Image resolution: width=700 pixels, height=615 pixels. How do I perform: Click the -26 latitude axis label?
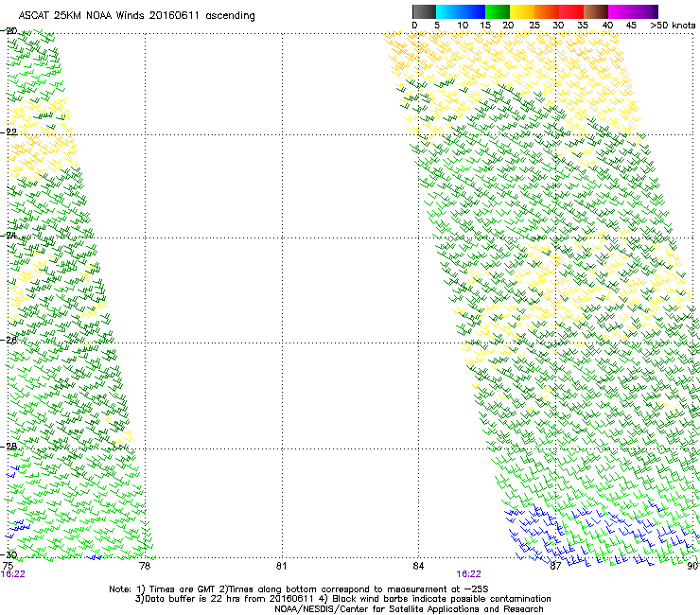[x=9, y=341]
